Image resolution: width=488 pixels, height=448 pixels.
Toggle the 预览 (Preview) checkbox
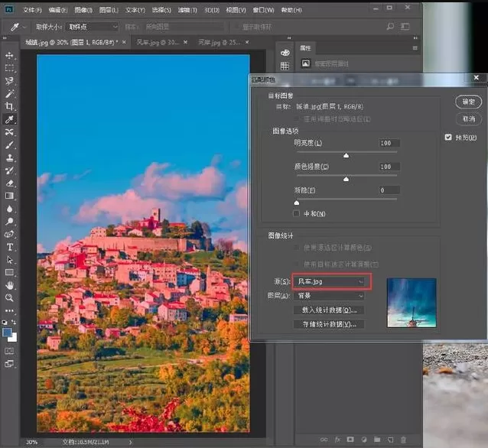[448, 137]
